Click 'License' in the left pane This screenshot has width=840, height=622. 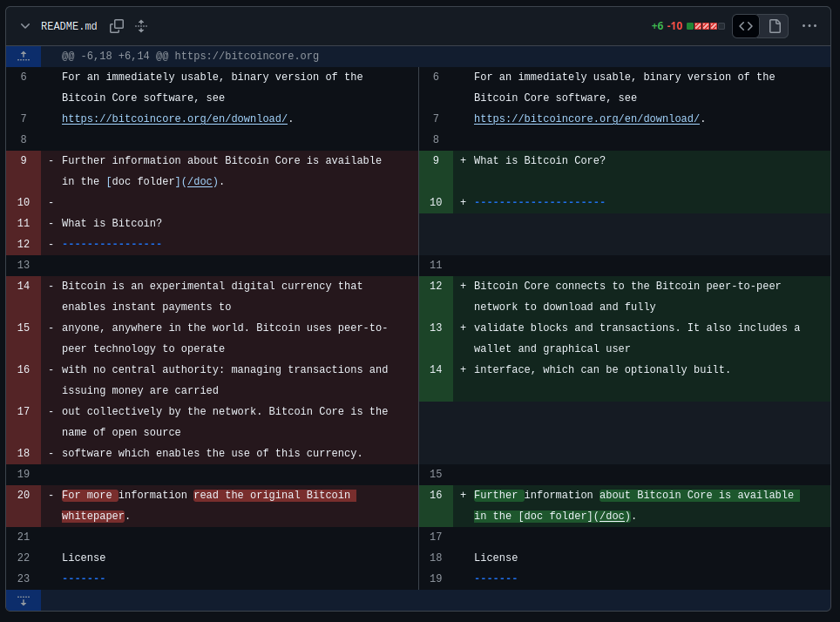pyautogui.click(x=84, y=558)
